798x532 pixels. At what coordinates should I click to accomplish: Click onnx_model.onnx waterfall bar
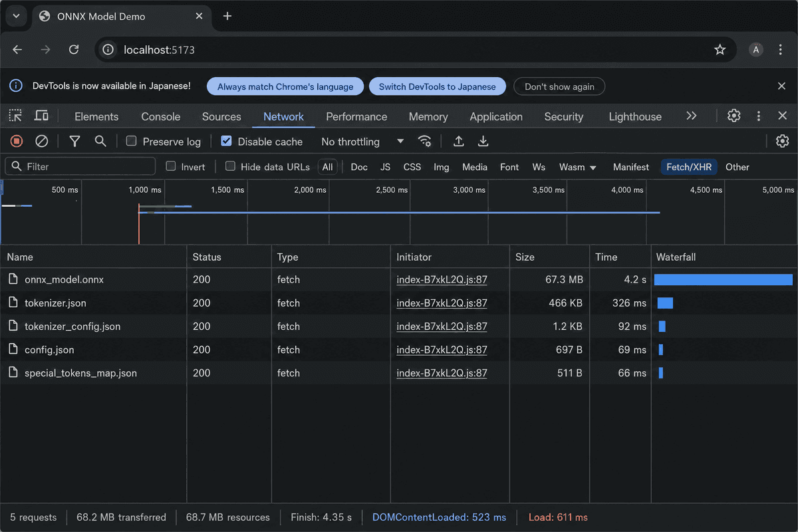point(724,279)
